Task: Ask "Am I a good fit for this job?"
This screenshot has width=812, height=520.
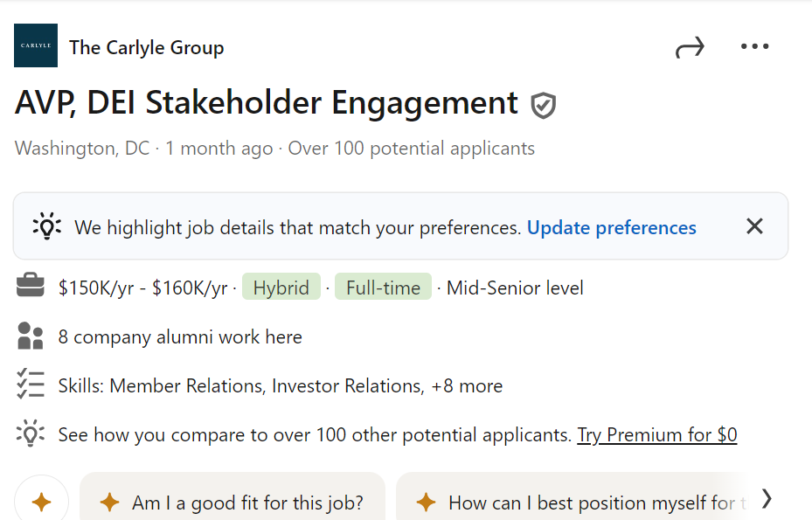Action: click(x=232, y=503)
